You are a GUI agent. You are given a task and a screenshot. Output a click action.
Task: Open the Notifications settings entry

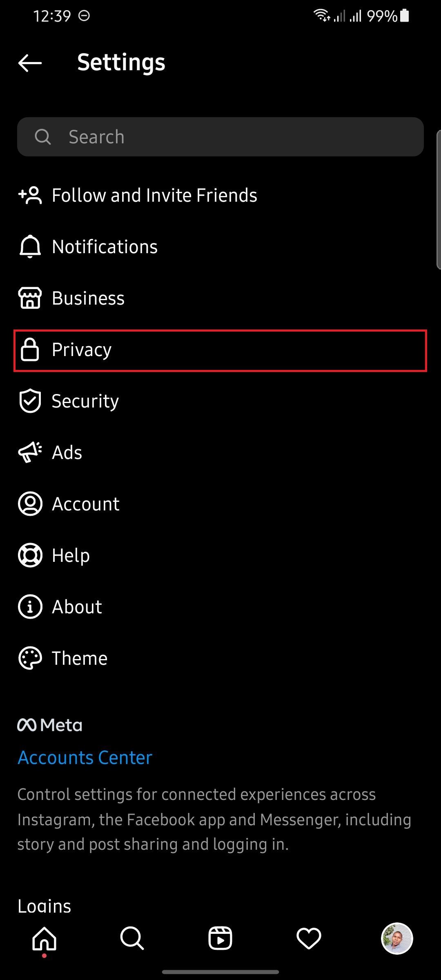(x=105, y=247)
